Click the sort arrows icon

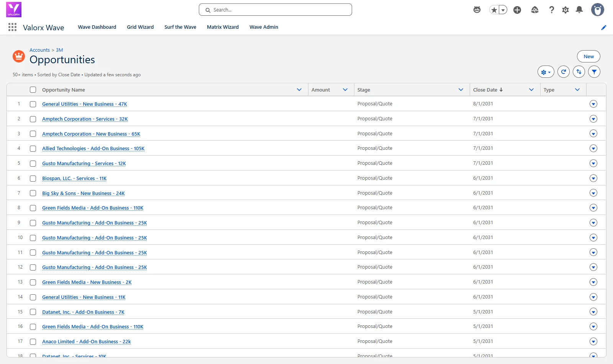pyautogui.click(x=579, y=72)
